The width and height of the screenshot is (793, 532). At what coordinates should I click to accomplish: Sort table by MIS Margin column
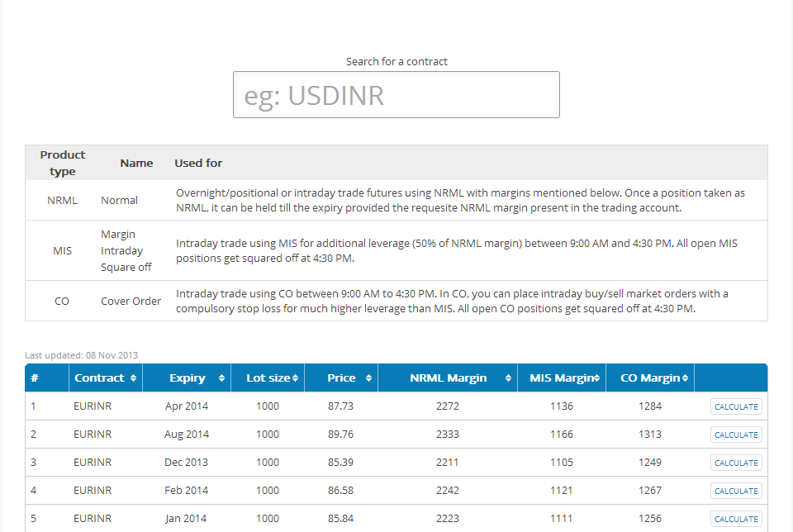coord(562,378)
